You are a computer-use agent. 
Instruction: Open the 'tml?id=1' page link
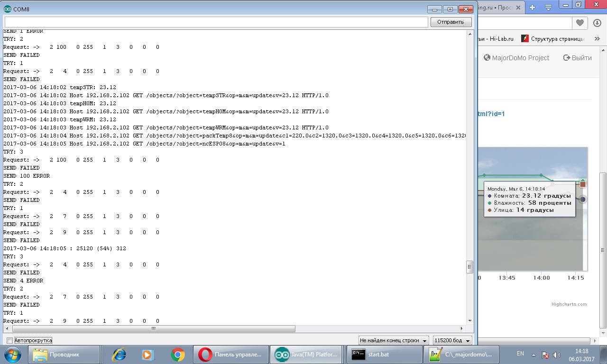(491, 114)
